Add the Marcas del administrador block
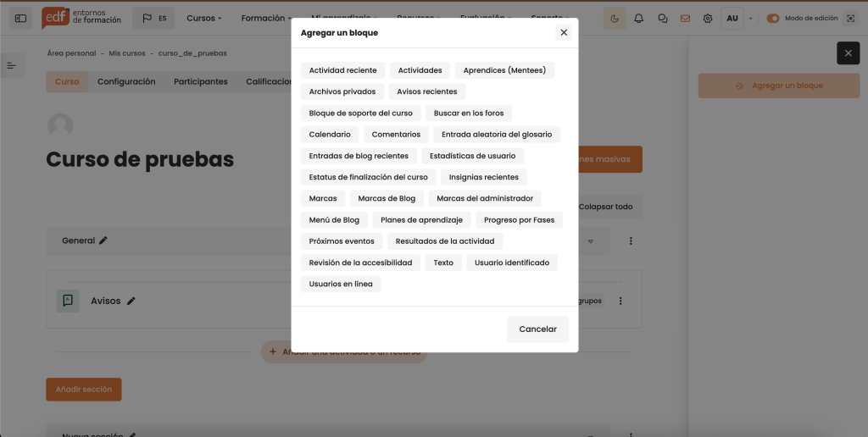 coord(485,198)
